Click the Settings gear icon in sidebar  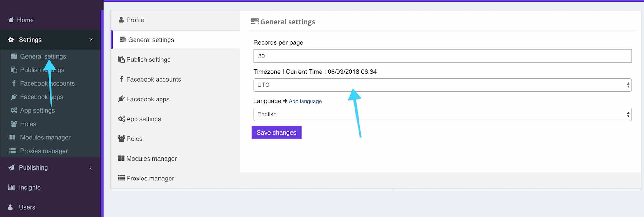pyautogui.click(x=11, y=40)
